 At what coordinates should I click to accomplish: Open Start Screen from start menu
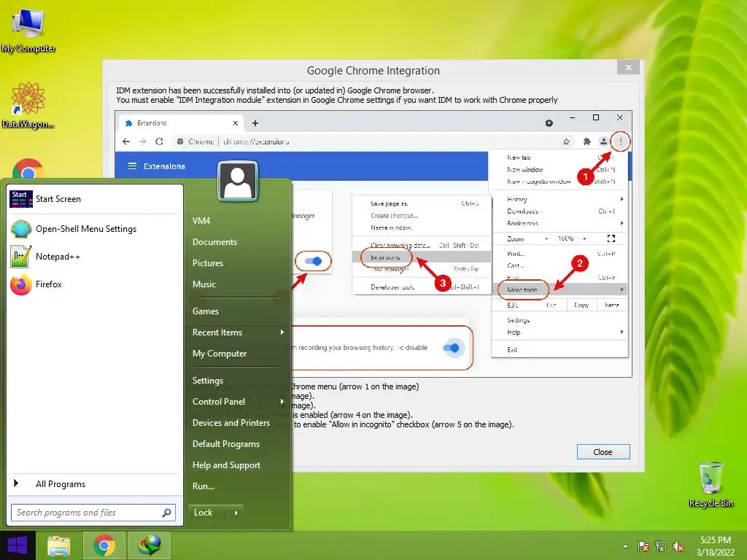coord(95,199)
